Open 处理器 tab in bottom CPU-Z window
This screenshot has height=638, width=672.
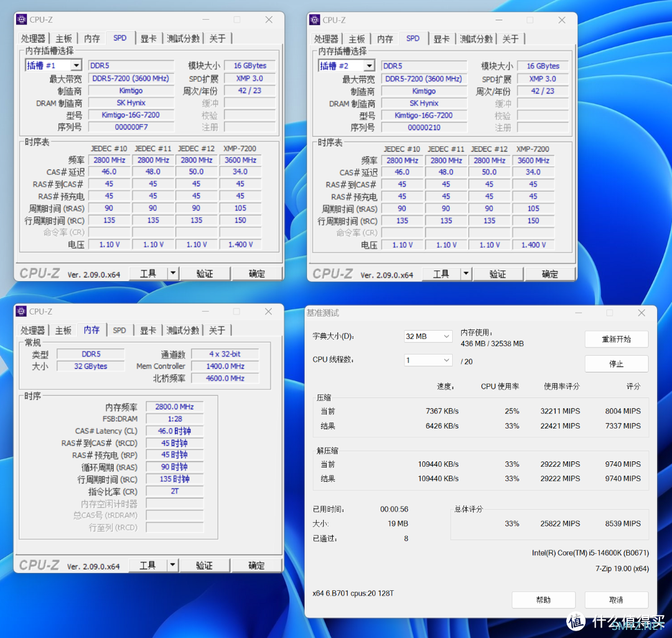click(x=32, y=330)
